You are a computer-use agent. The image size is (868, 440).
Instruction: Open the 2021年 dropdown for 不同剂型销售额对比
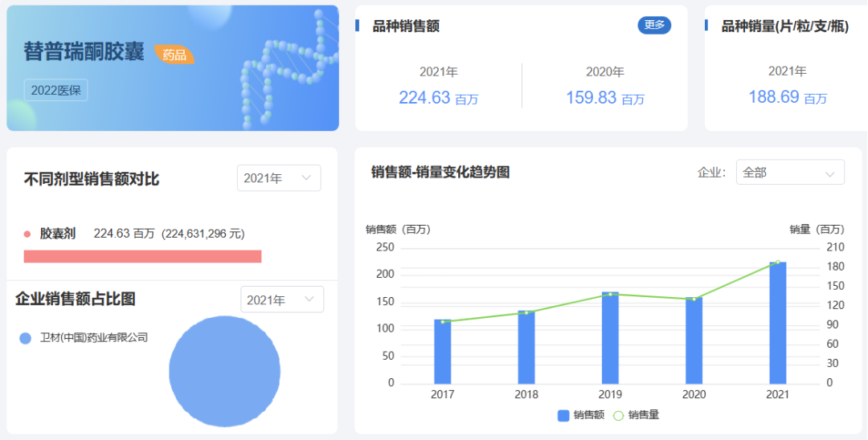pos(278,178)
